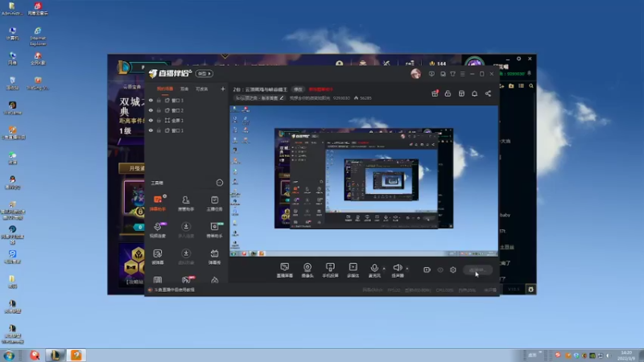The height and width of the screenshot is (362, 644).
Task: Open the 房管助手 room manager tool
Action: click(x=186, y=203)
